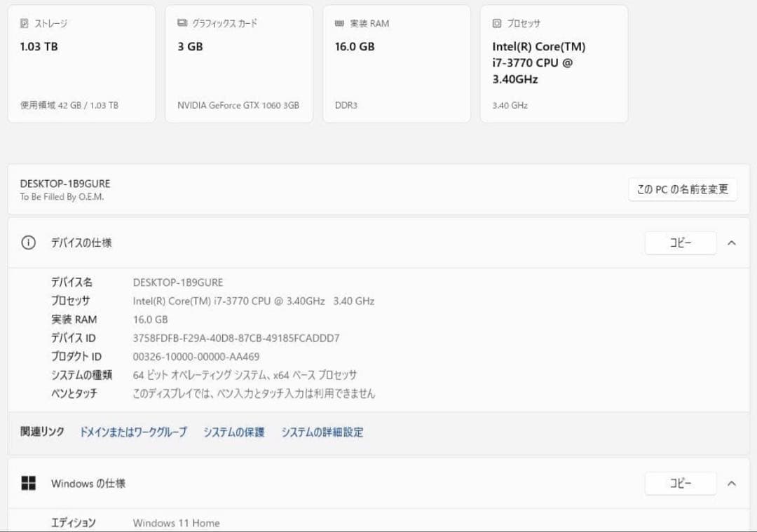Click the Windows の仕様 section title

(x=88, y=483)
